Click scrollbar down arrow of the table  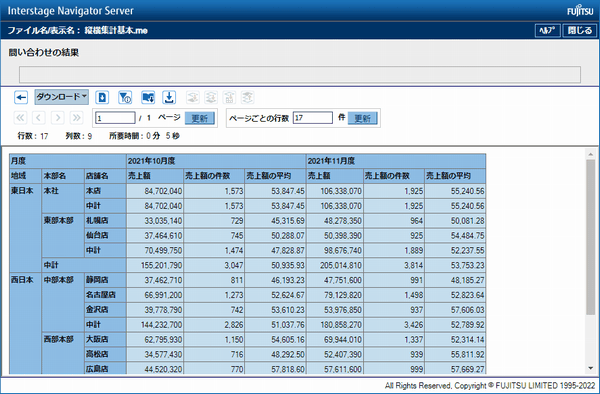pos(590,368)
